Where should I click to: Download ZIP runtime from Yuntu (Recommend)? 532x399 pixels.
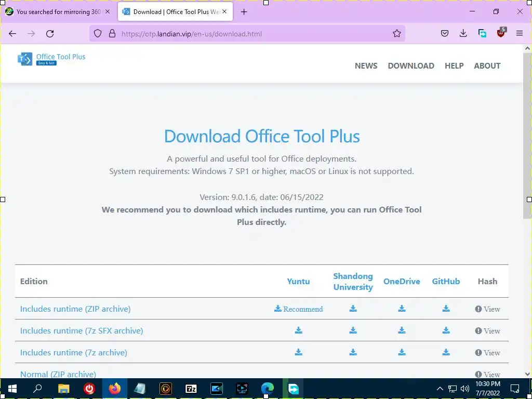(299, 309)
